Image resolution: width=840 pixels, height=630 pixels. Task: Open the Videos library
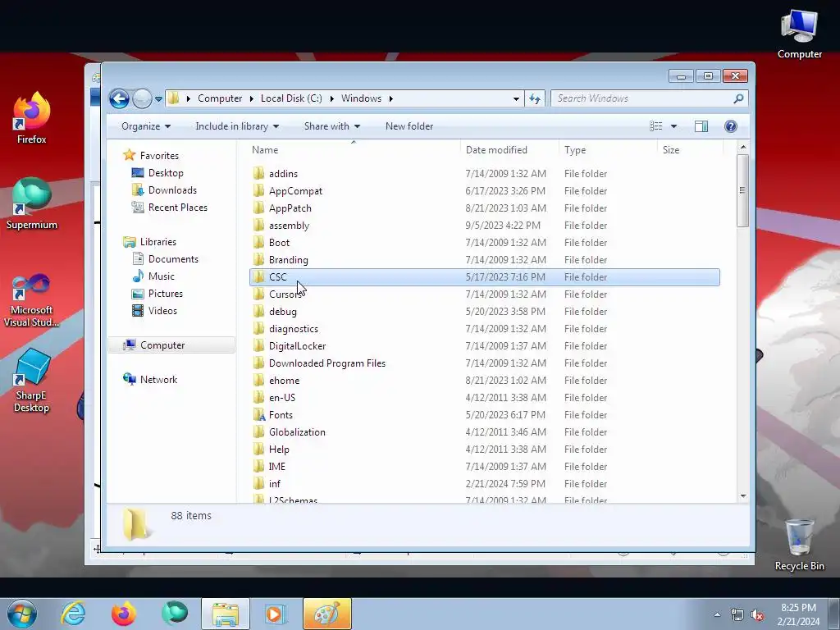(x=162, y=311)
